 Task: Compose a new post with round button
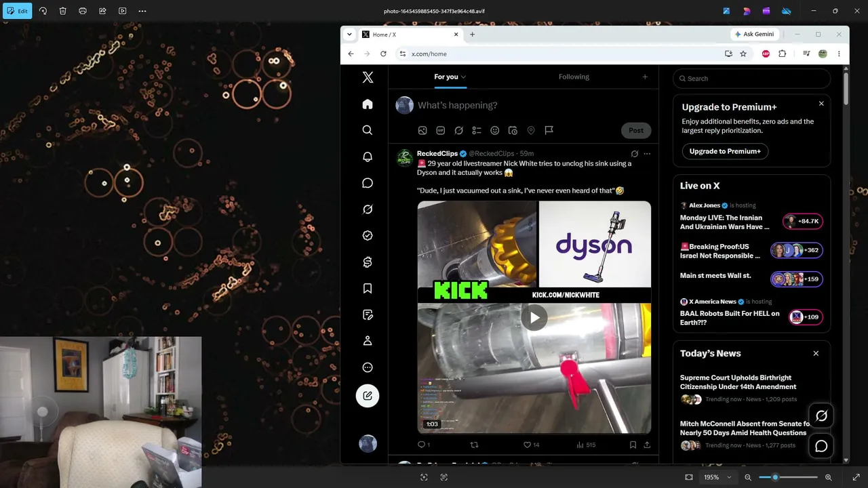[368, 396]
